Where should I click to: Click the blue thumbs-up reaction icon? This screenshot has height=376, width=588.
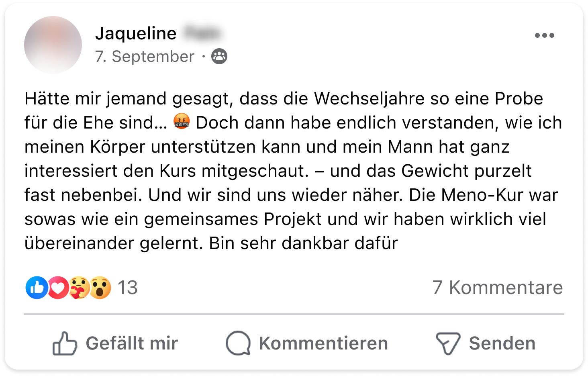(x=37, y=288)
